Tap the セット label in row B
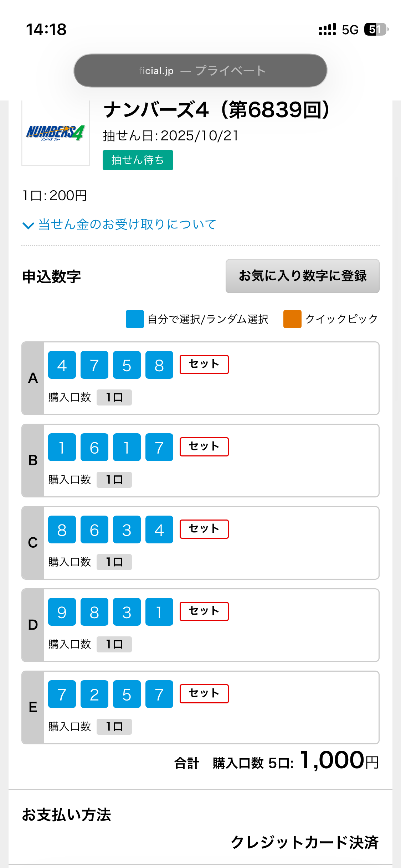This screenshot has width=401, height=868. coord(204,447)
